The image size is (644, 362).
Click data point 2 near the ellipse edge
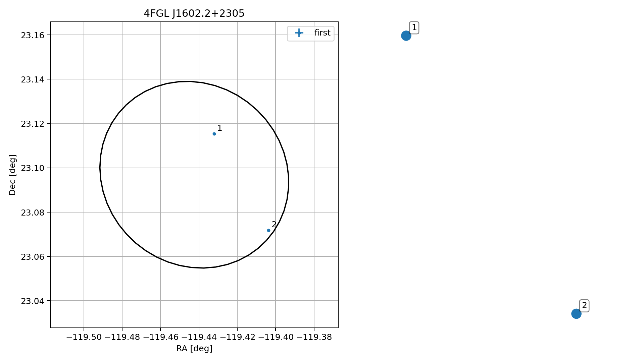click(x=268, y=231)
